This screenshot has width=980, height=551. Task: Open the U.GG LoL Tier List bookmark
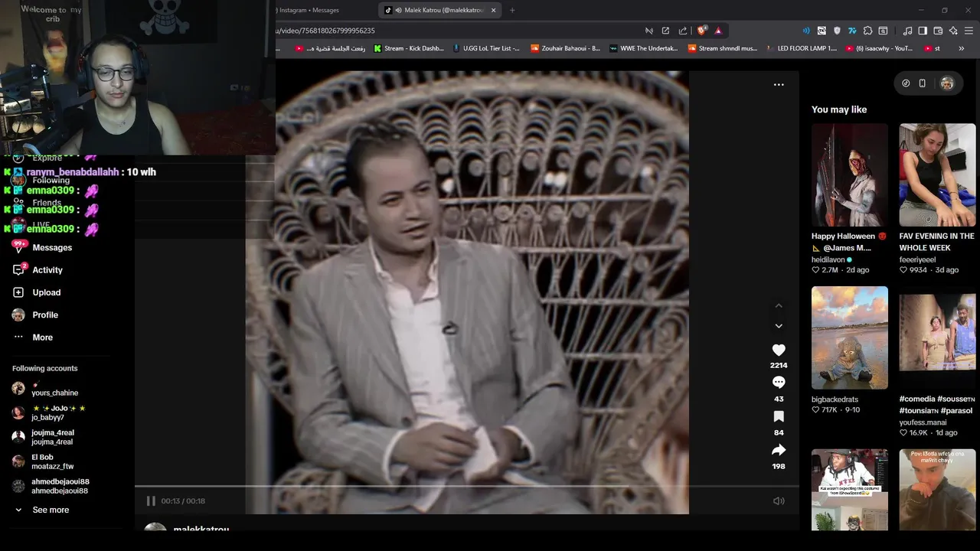[x=486, y=48]
